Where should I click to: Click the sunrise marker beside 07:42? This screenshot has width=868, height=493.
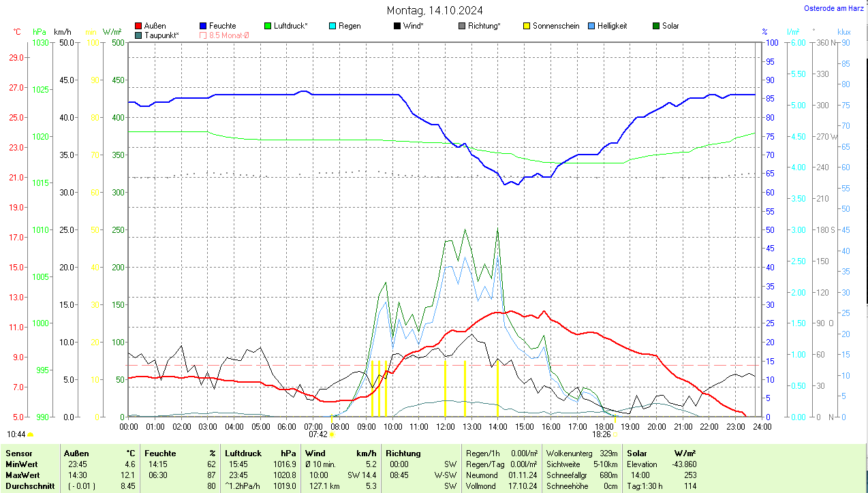(x=332, y=434)
